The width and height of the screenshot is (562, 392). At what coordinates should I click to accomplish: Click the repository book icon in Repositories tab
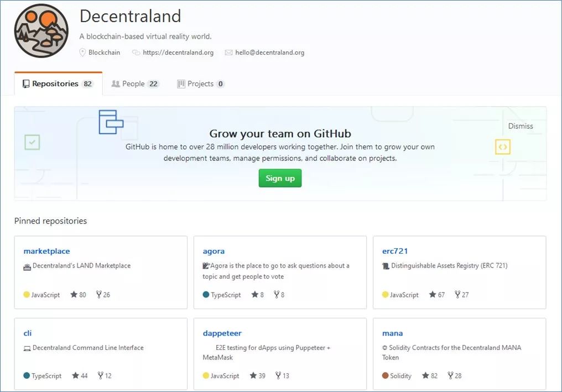(26, 84)
